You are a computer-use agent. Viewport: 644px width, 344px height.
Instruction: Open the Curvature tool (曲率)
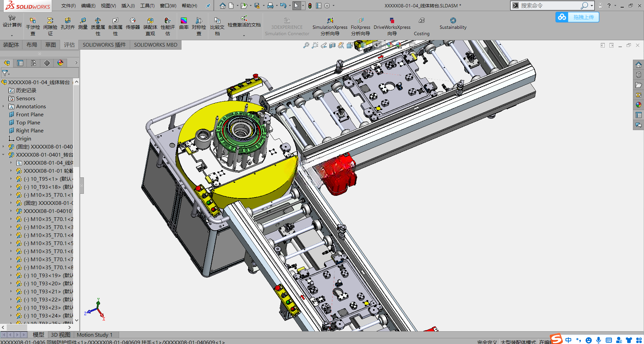pos(183,23)
